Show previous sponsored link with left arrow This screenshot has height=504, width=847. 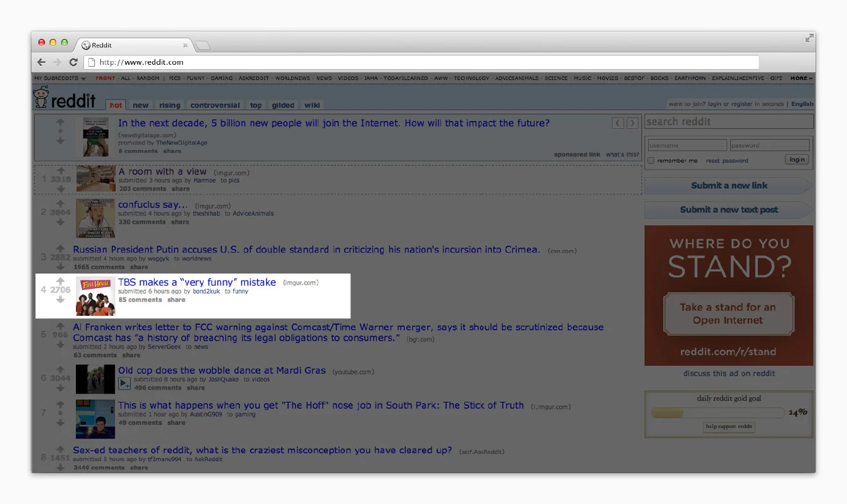tap(618, 123)
